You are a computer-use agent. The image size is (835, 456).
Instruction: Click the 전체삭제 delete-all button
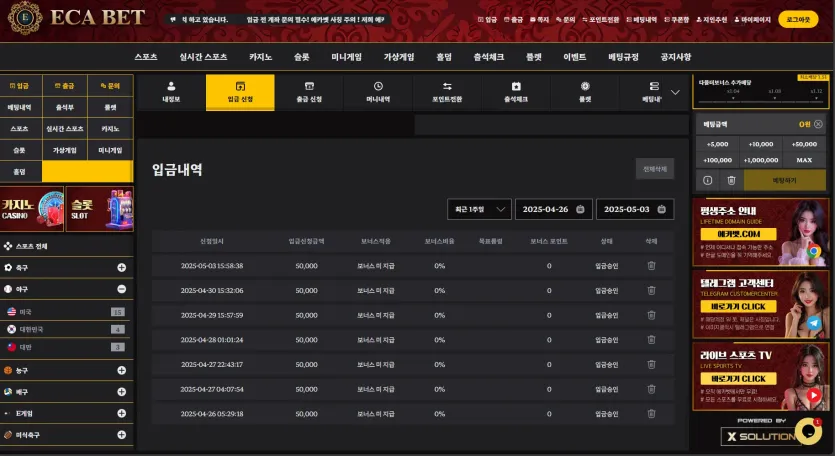tap(655, 169)
